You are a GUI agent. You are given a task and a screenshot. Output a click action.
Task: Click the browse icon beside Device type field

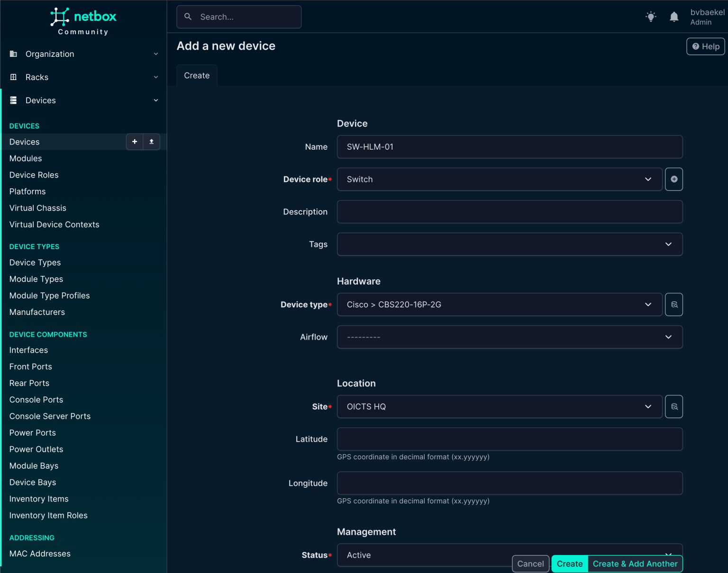coord(673,304)
